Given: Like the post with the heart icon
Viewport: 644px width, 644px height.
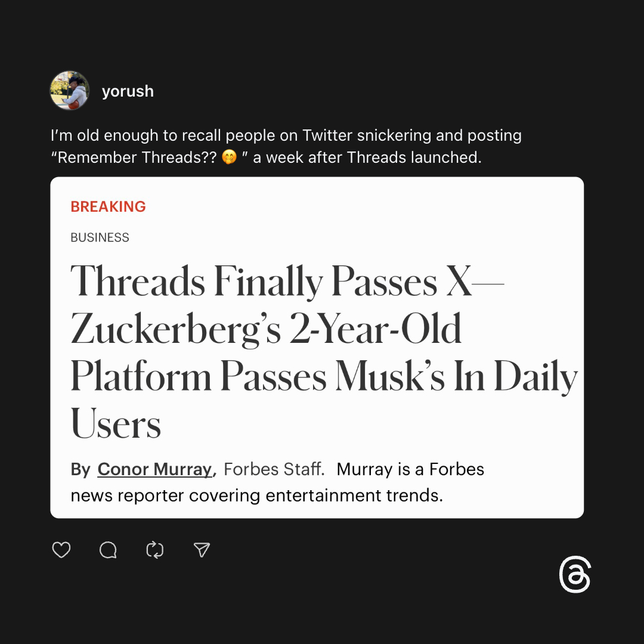Looking at the screenshot, I should click(61, 550).
